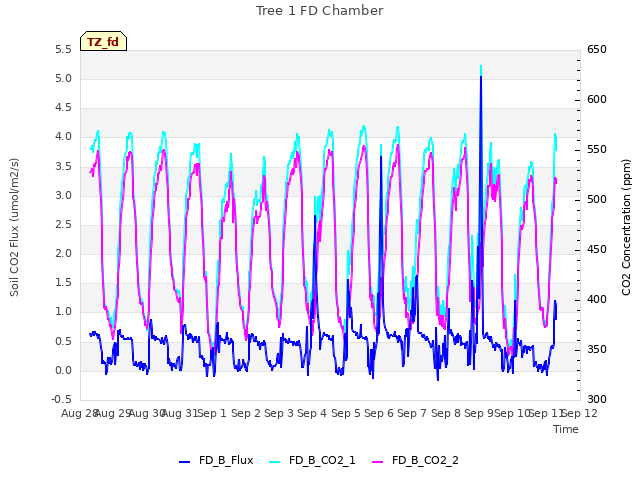
Task: Click the 600 right axis tick label
Action: click(597, 100)
